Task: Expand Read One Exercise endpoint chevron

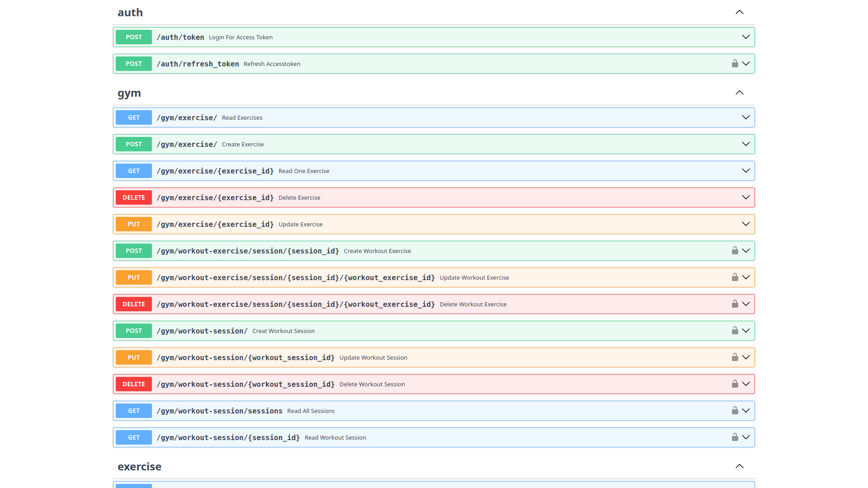Action: (746, 171)
